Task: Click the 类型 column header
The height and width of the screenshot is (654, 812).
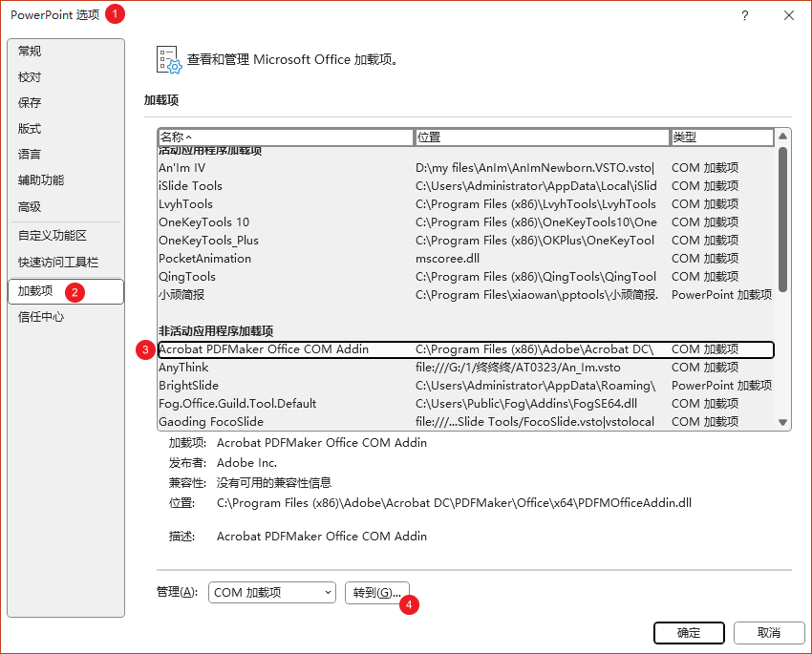Action: [721, 137]
